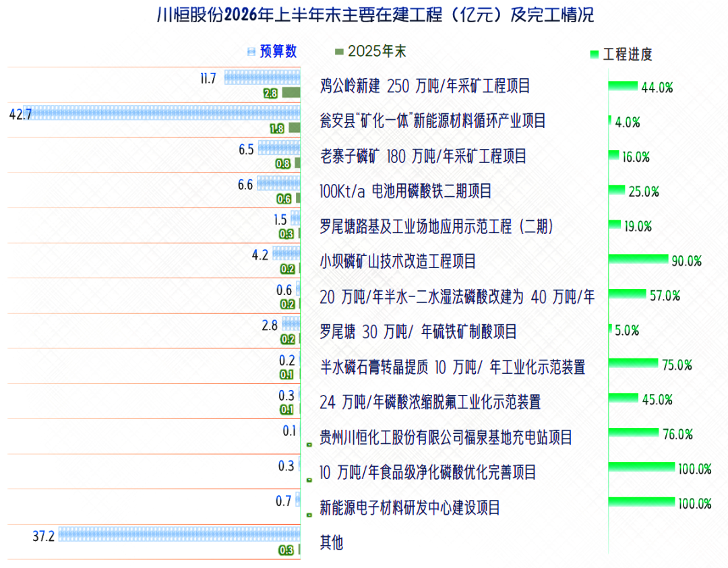Click label 10 万吨/年食品级净化磷酸优化完善项目
The height and width of the screenshot is (568, 728).
coord(428,472)
